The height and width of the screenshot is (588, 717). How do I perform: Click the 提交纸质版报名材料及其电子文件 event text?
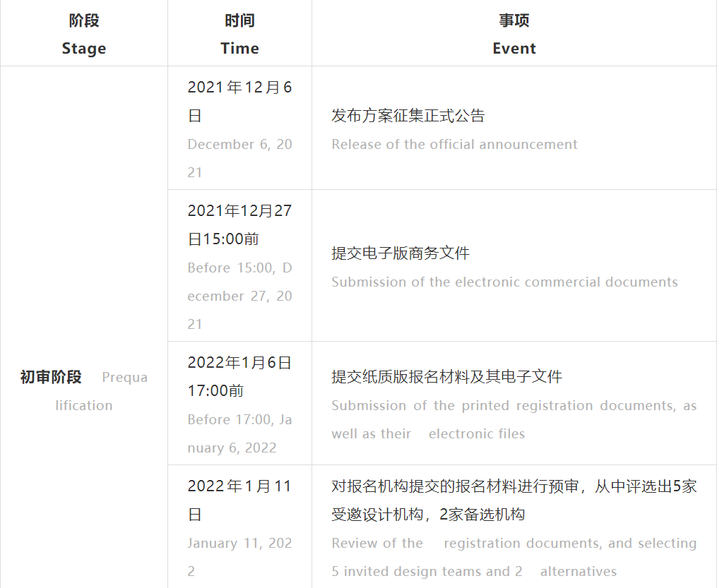click(x=446, y=377)
